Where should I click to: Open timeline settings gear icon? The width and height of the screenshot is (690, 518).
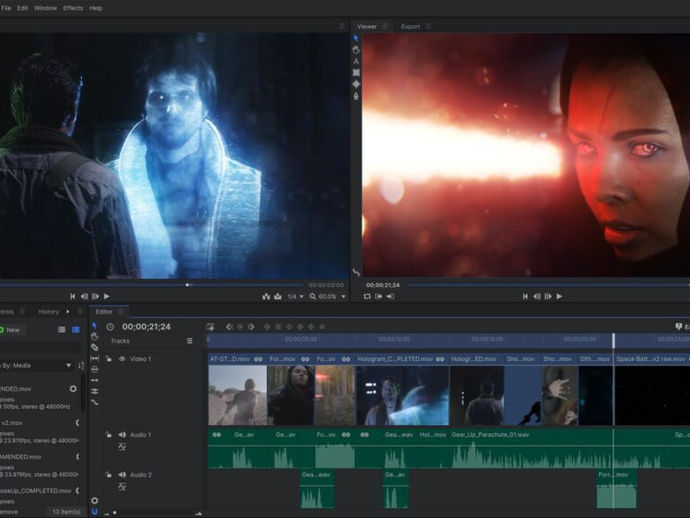coord(94,500)
